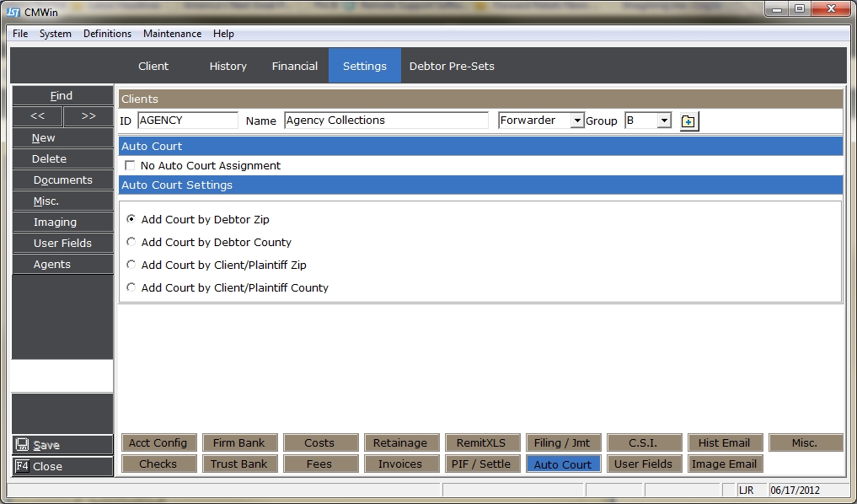Image resolution: width=857 pixels, height=504 pixels.
Task: Open the Forwarder client type dropdown
Action: (x=577, y=121)
